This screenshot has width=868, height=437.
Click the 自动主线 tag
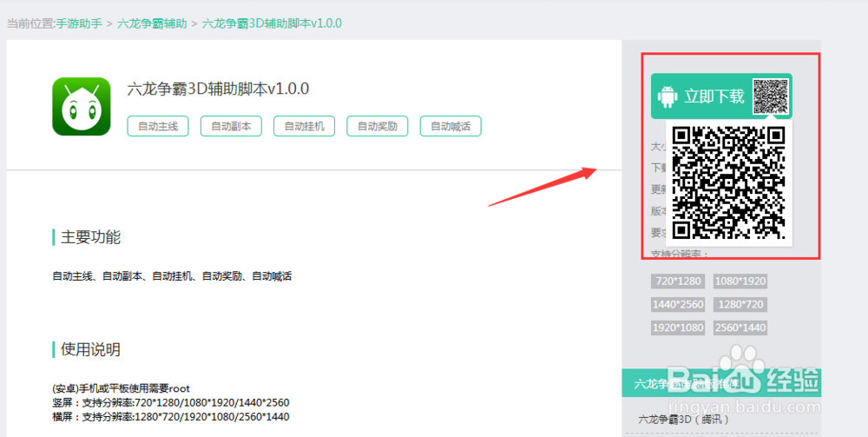click(x=158, y=126)
